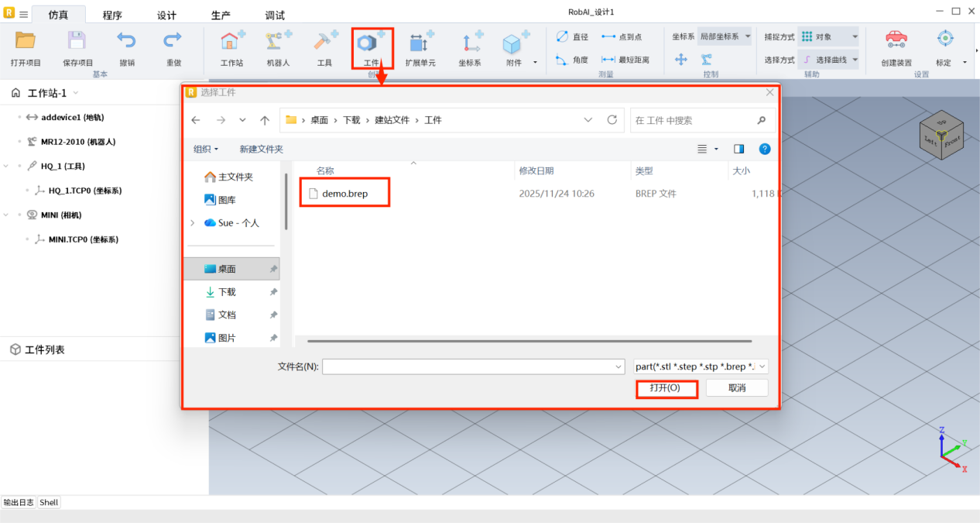This screenshot has width=980, height=523.
Task: Click the 取消 cancel button
Action: click(x=736, y=388)
